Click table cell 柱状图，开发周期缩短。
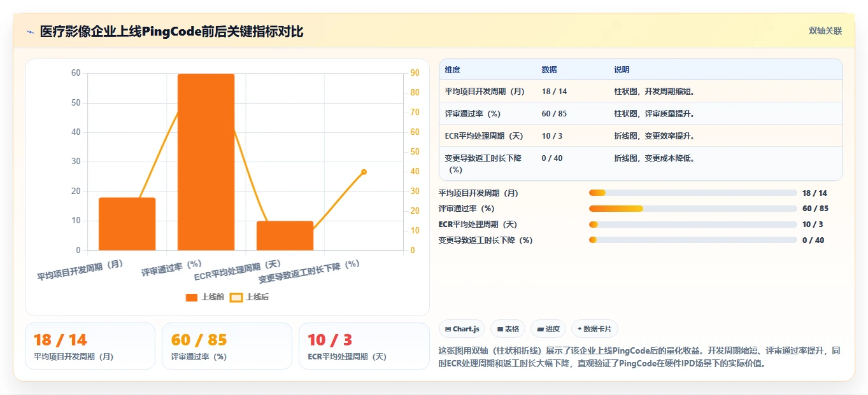This screenshot has height=395, width=868. [x=654, y=92]
